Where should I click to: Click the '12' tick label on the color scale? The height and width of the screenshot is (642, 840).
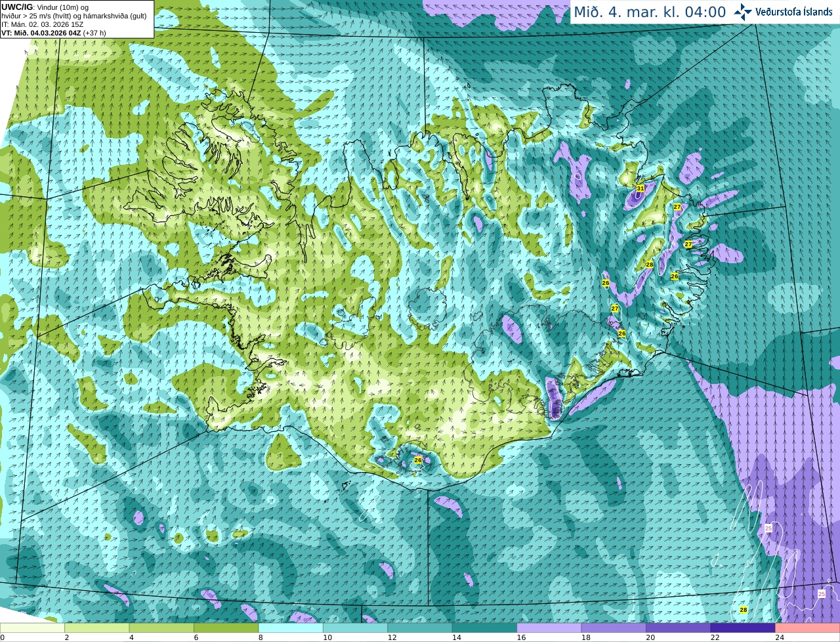click(x=392, y=637)
